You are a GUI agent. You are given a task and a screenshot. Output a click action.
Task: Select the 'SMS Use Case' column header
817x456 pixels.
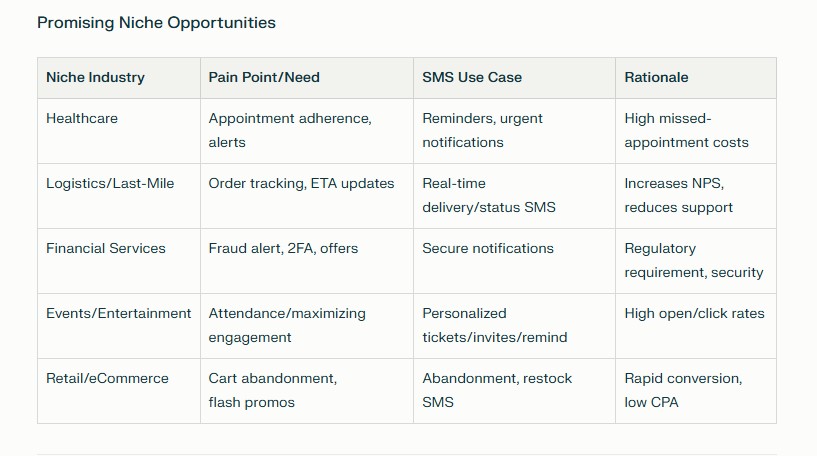(x=472, y=77)
